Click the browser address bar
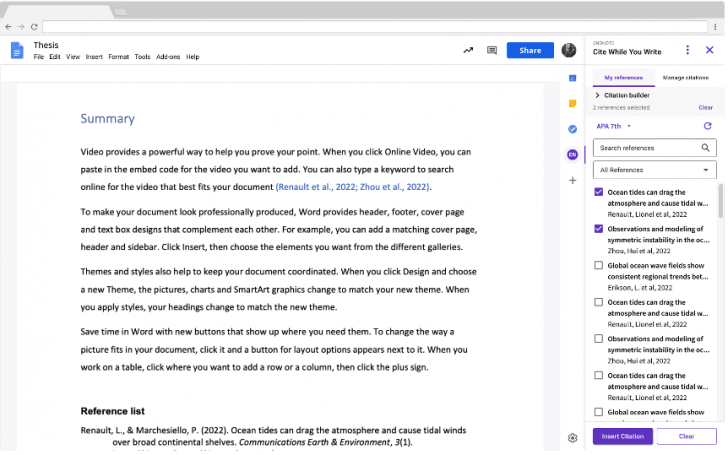The height and width of the screenshot is (455, 728). (x=375, y=27)
